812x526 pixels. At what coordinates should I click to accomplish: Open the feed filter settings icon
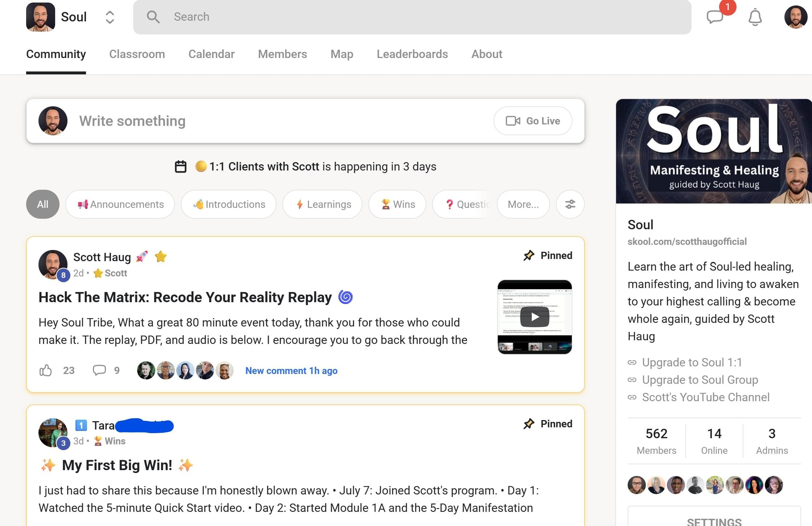570,204
